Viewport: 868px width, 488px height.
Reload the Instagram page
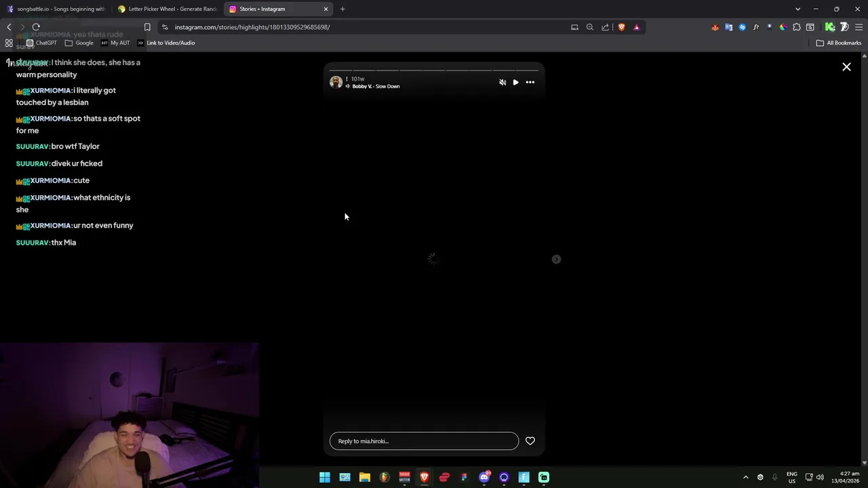click(x=36, y=27)
